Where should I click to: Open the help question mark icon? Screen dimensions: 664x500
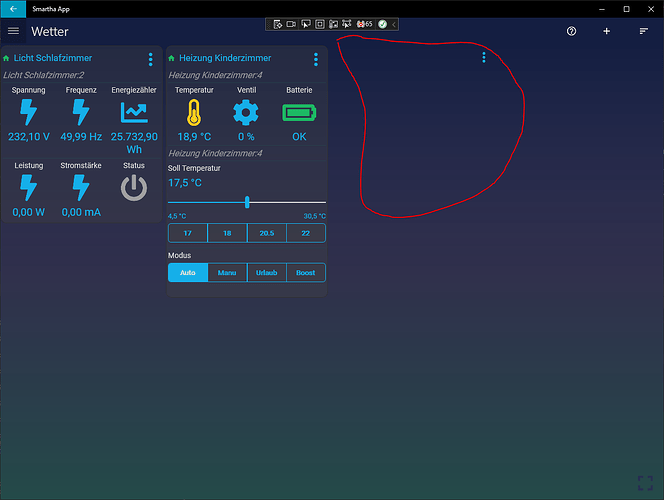pos(571,32)
